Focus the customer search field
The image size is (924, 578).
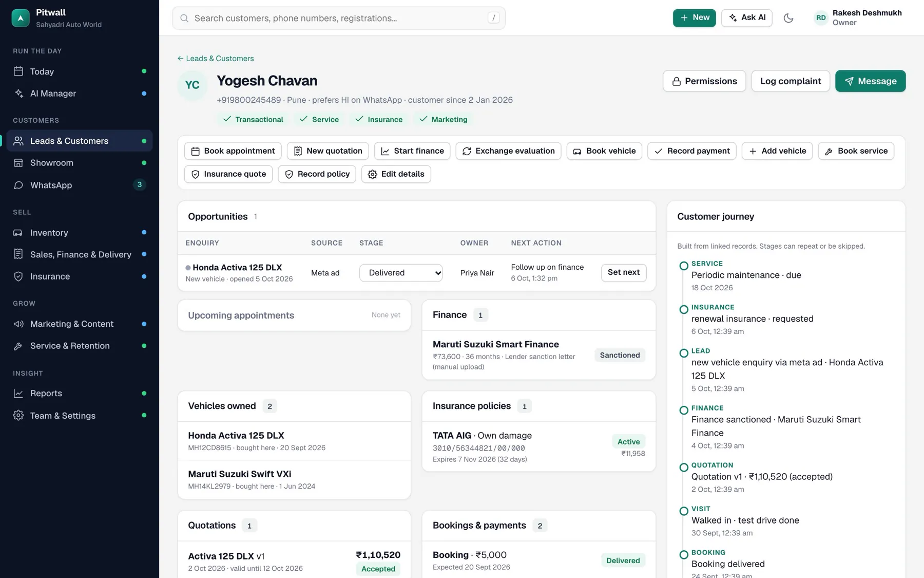[x=339, y=18]
